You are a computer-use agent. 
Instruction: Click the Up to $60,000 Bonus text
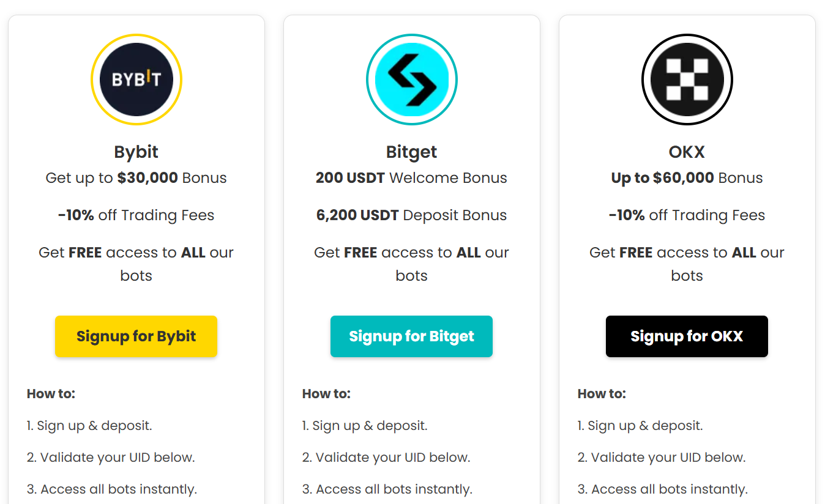(x=687, y=177)
